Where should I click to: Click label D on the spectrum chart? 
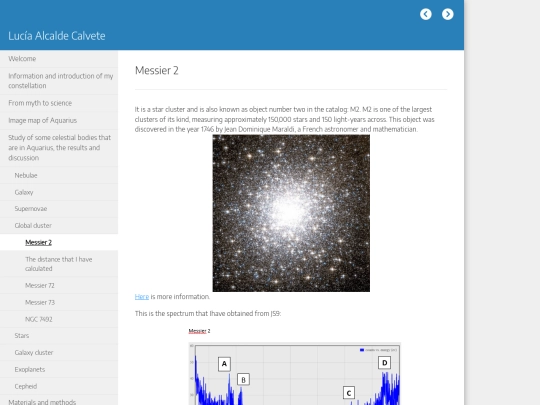point(385,363)
